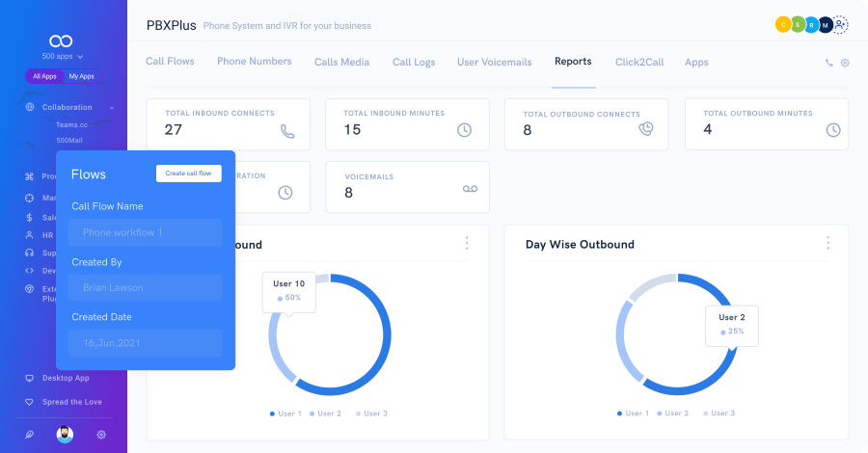Click phone icon in Inbound Connects card

(x=287, y=131)
